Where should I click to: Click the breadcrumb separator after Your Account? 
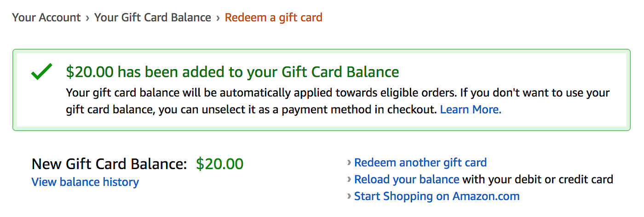(x=87, y=18)
